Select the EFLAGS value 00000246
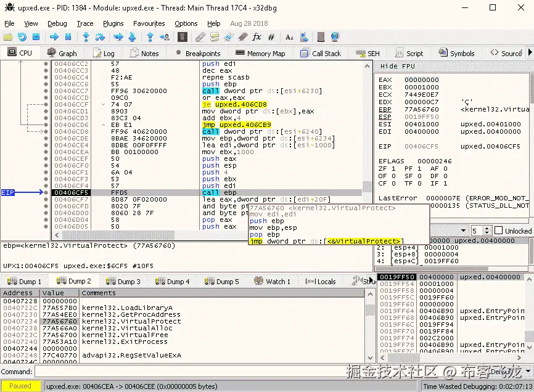534x392 pixels. point(435,161)
